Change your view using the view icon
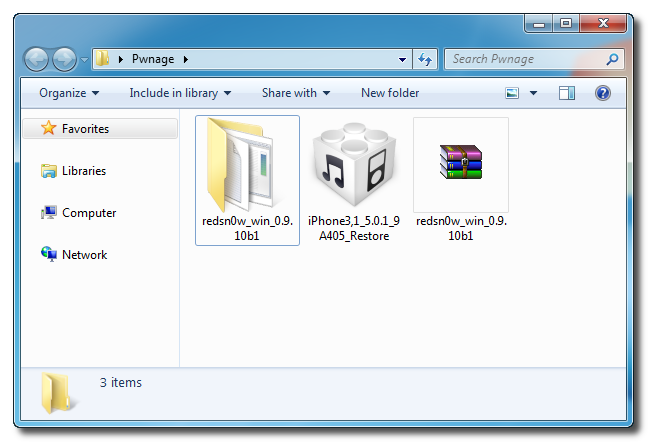Image resolution: width=648 pixels, height=442 pixels. [512, 93]
